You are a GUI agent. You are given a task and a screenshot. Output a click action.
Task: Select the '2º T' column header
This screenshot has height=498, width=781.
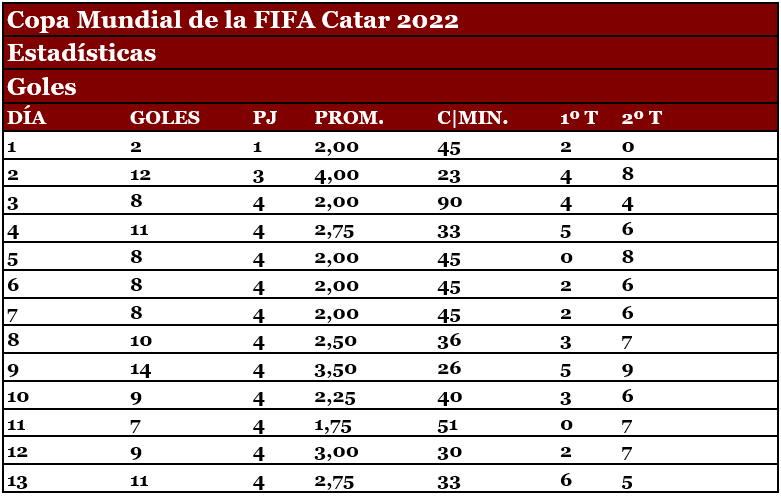coord(641,118)
